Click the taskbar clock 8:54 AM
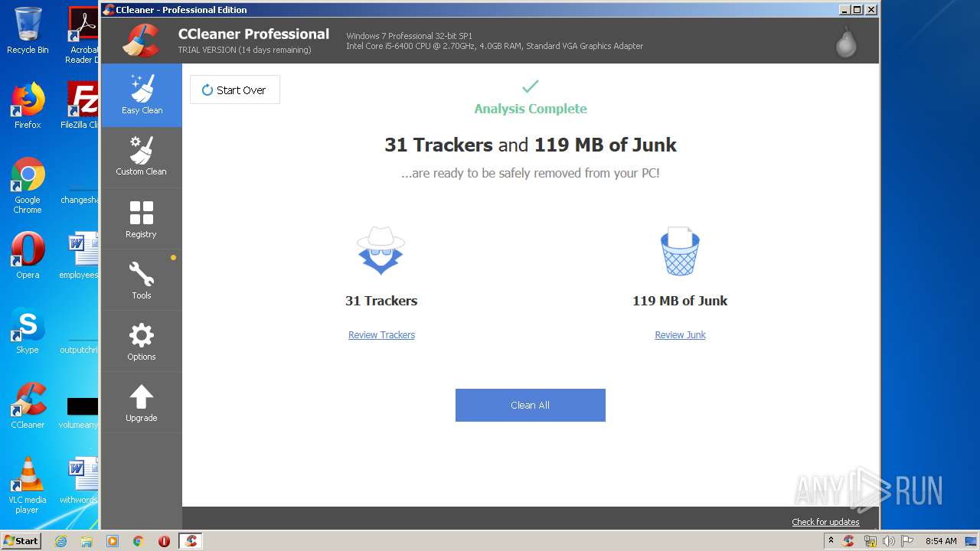 (x=941, y=541)
